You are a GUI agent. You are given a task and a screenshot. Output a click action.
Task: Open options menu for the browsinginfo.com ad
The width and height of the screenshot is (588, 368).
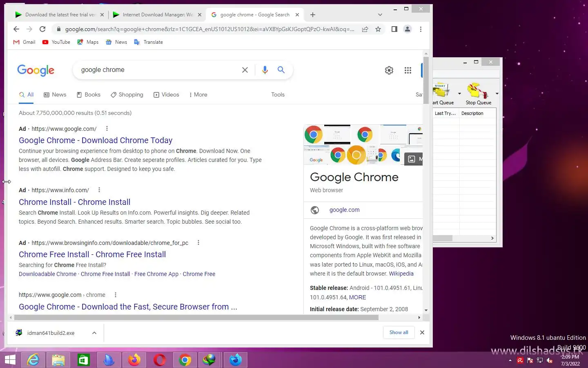pyautogui.click(x=198, y=242)
